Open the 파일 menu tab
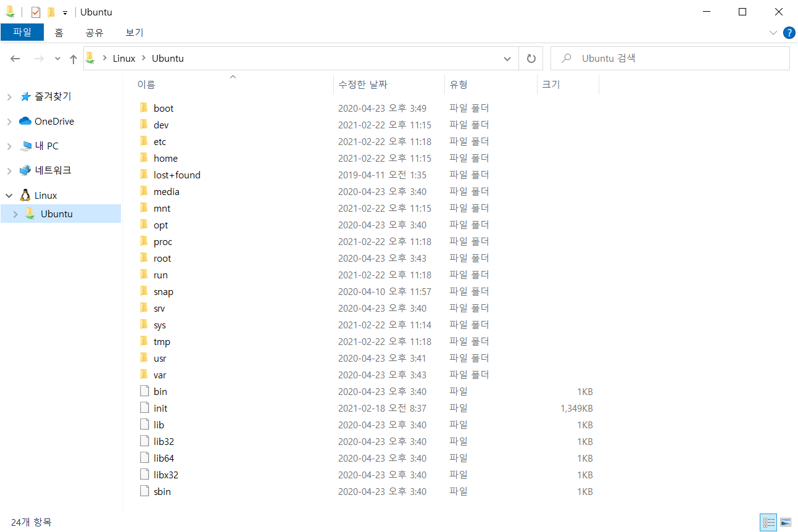The image size is (798, 532). pos(22,32)
